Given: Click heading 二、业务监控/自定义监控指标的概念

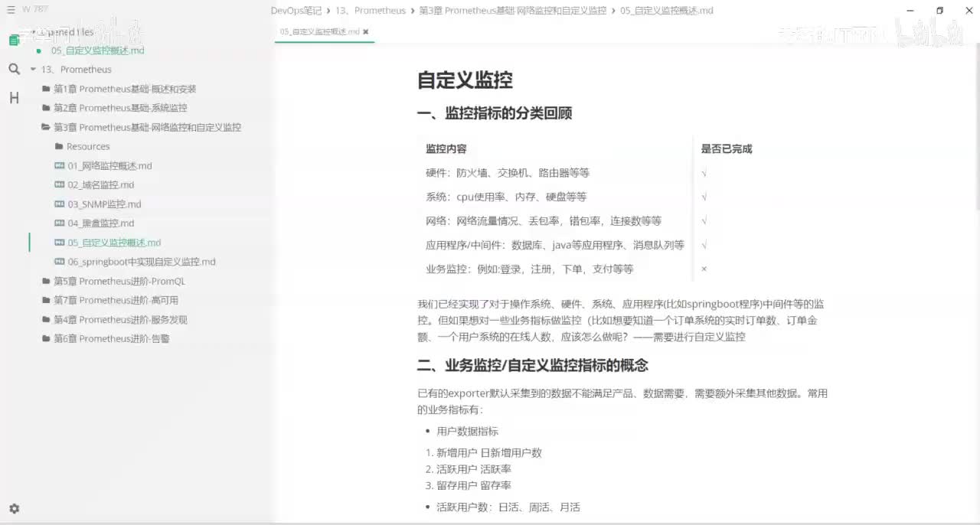Looking at the screenshot, I should tap(533, 365).
